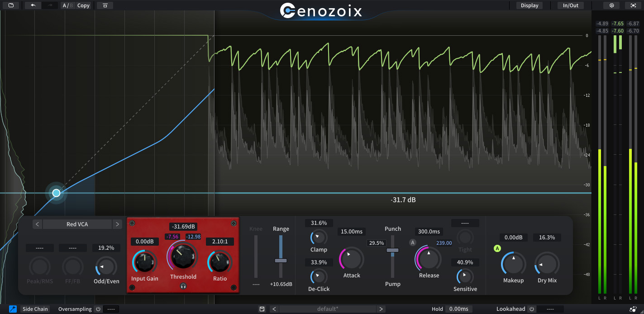The width and height of the screenshot is (644, 314).
Task: Click the Punch slider handle
Action: tap(392, 250)
